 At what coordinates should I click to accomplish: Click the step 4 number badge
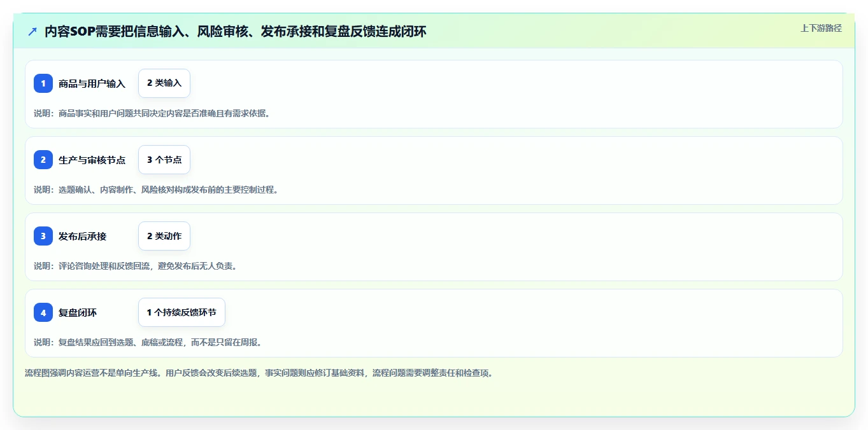click(x=43, y=312)
